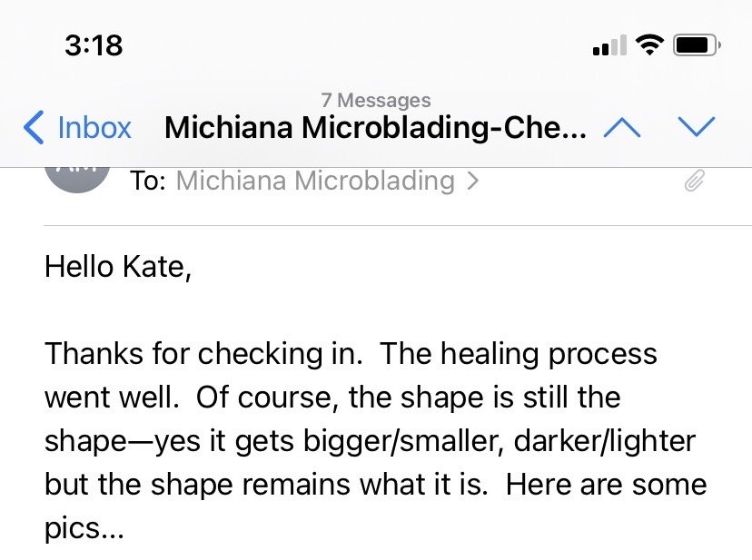Tap the 7 Messages thread count label
This screenshot has height=560, width=752.
click(376, 101)
